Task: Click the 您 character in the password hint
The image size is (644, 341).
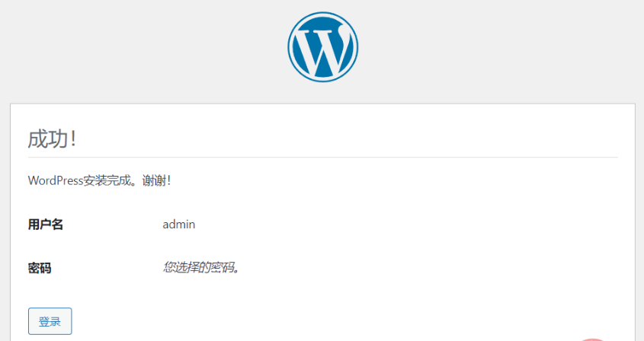Action: tap(168, 268)
